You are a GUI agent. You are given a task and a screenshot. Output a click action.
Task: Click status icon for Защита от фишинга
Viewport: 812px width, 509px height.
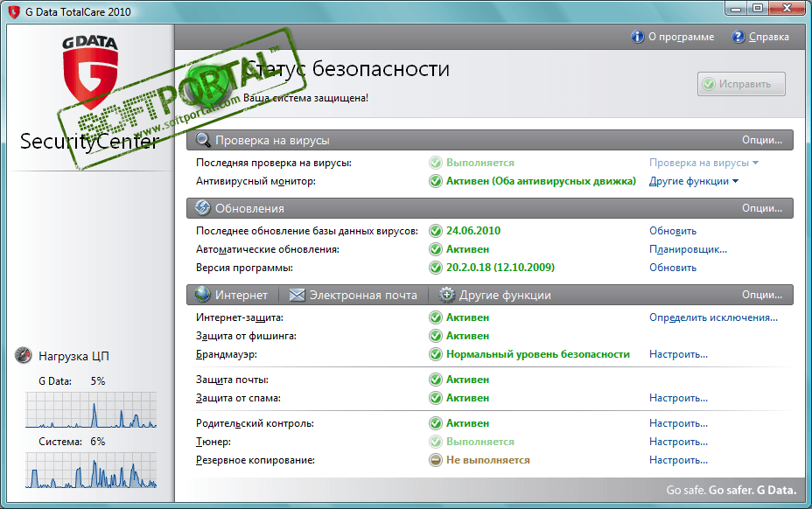click(436, 336)
